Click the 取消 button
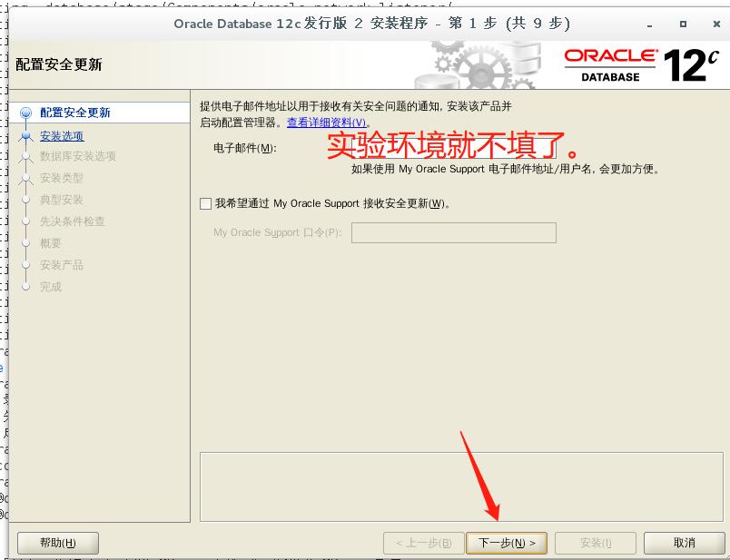 pyautogui.click(x=685, y=542)
